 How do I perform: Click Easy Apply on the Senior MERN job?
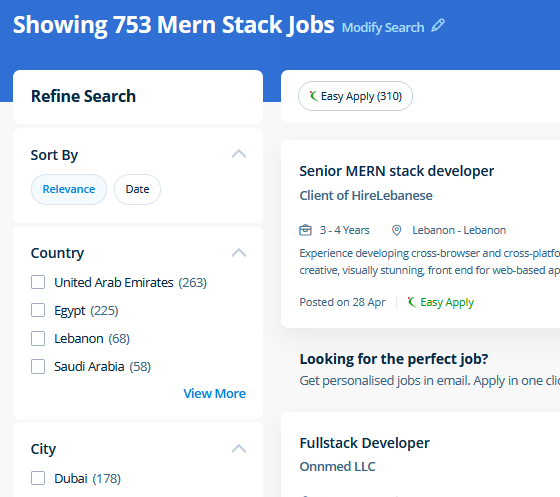[441, 302]
